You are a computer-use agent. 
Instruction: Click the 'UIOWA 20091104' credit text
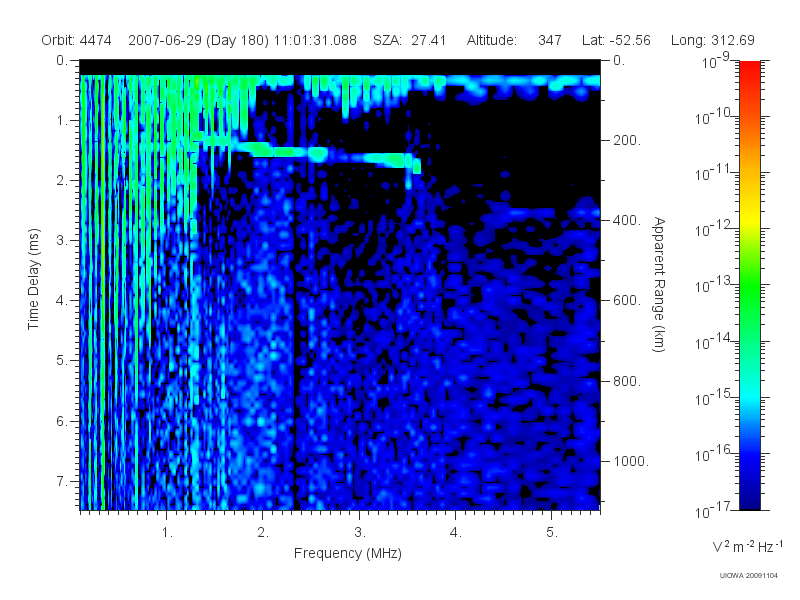[748, 576]
